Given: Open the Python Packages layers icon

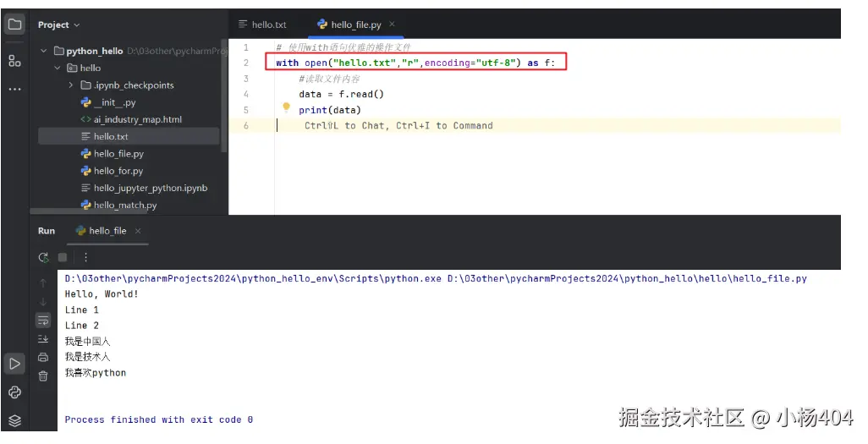Looking at the screenshot, I should [15, 421].
